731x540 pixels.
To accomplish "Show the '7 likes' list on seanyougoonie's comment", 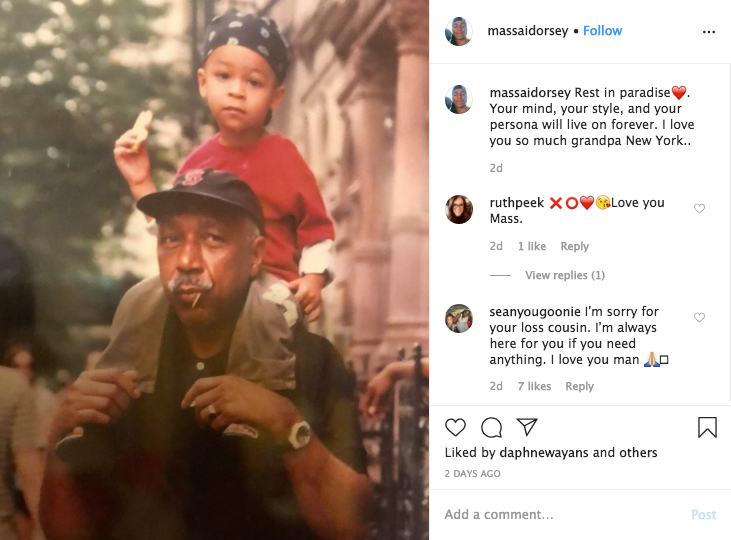I will click(534, 386).
